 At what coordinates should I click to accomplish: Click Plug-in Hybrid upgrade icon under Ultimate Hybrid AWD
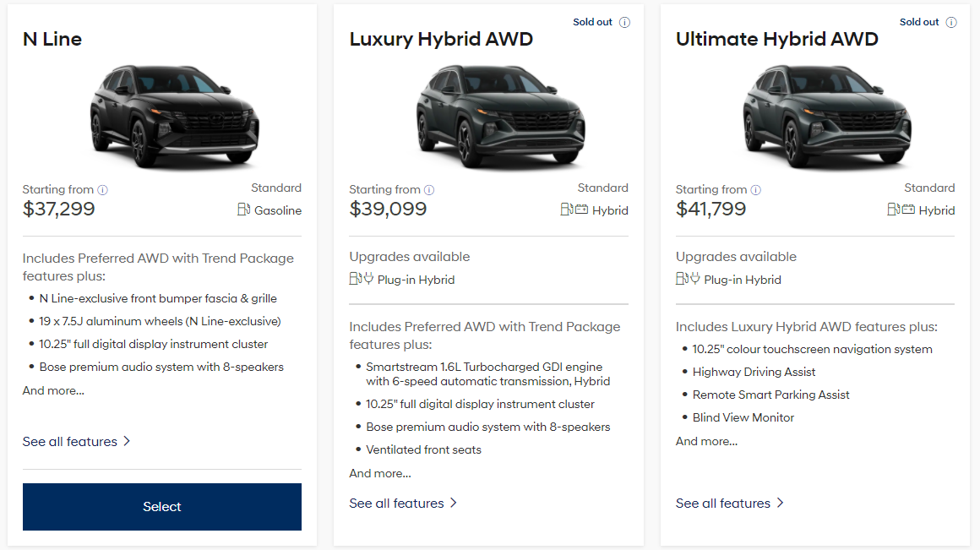point(688,279)
